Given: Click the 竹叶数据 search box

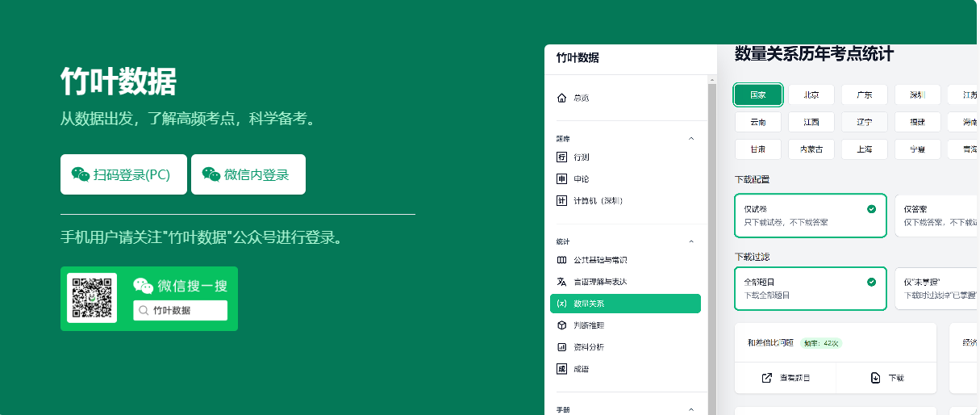Looking at the screenshot, I should (x=180, y=310).
